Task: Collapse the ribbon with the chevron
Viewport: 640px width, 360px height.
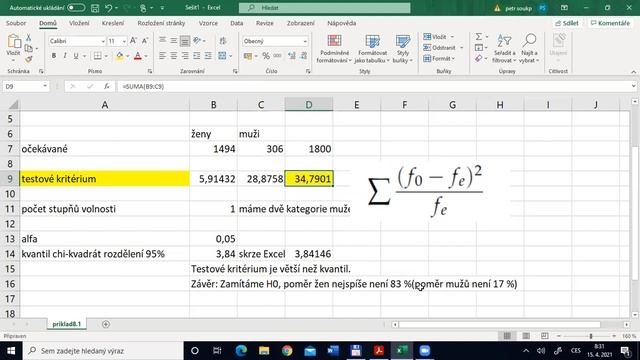Action: (x=633, y=72)
